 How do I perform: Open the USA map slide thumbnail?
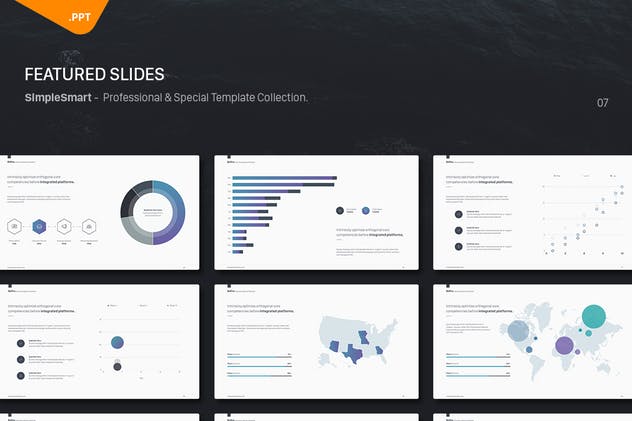click(x=315, y=341)
